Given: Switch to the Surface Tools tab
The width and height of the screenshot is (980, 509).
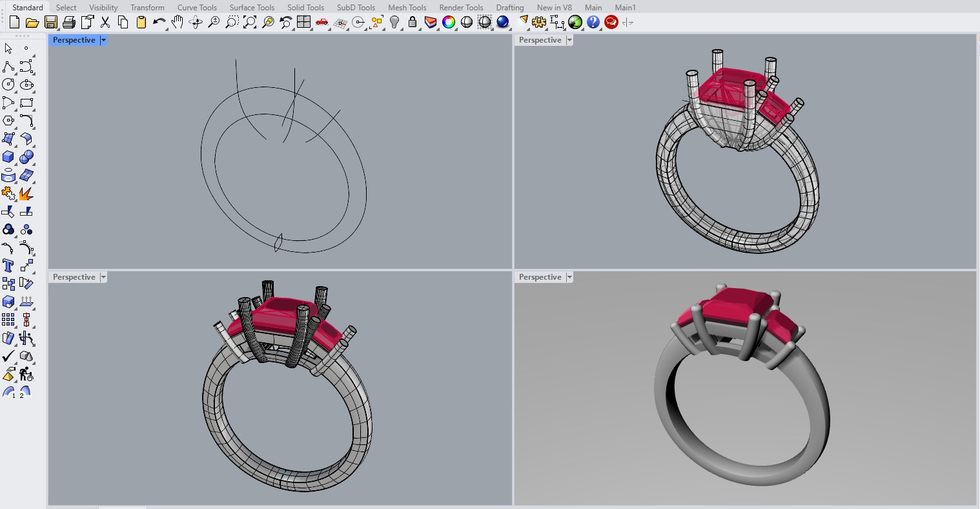Looking at the screenshot, I should pyautogui.click(x=252, y=8).
